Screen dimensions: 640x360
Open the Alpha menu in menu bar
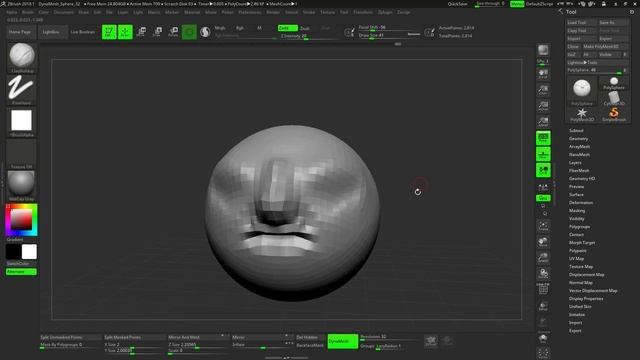[11, 12]
